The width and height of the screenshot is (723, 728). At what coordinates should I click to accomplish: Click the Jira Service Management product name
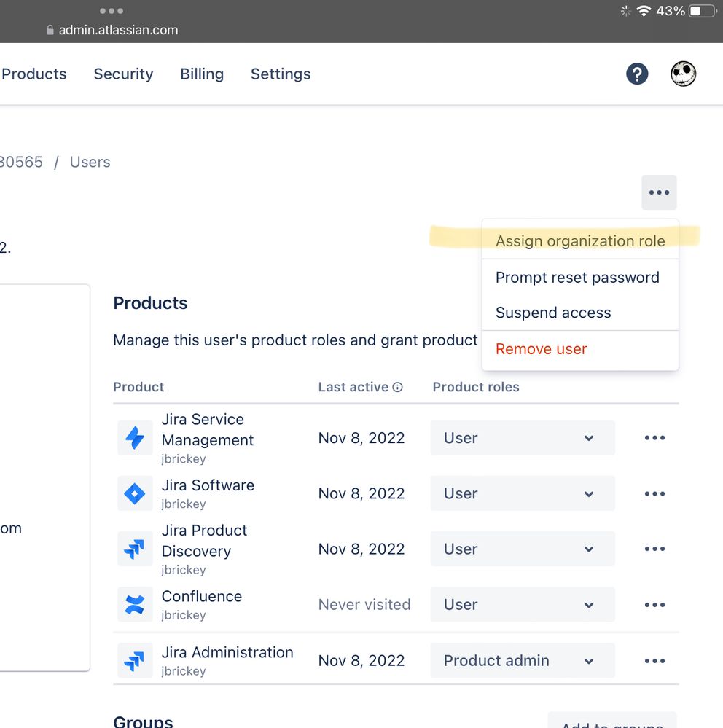coord(208,429)
